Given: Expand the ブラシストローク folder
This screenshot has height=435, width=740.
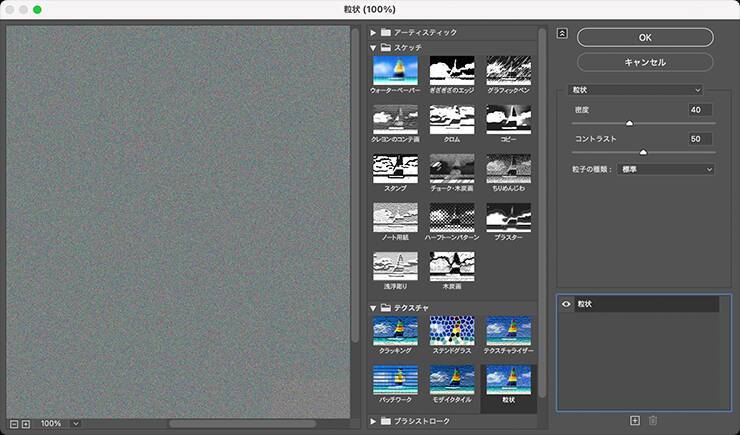Looking at the screenshot, I should click(x=374, y=421).
